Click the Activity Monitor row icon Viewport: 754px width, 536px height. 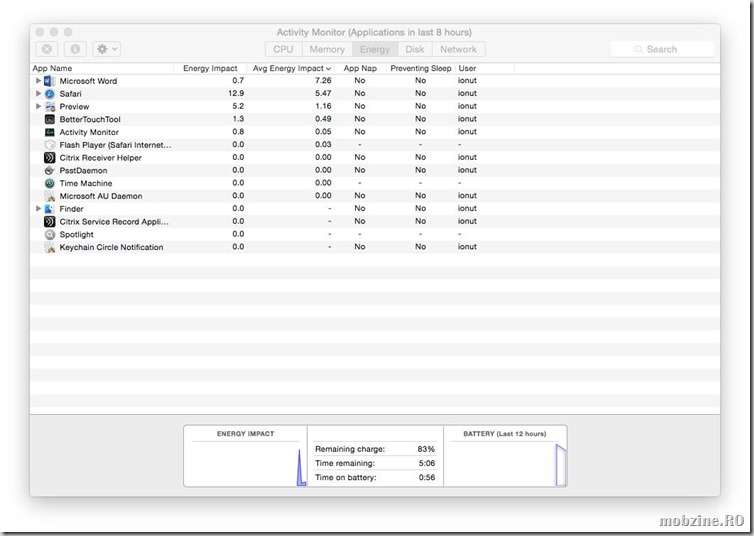point(50,132)
